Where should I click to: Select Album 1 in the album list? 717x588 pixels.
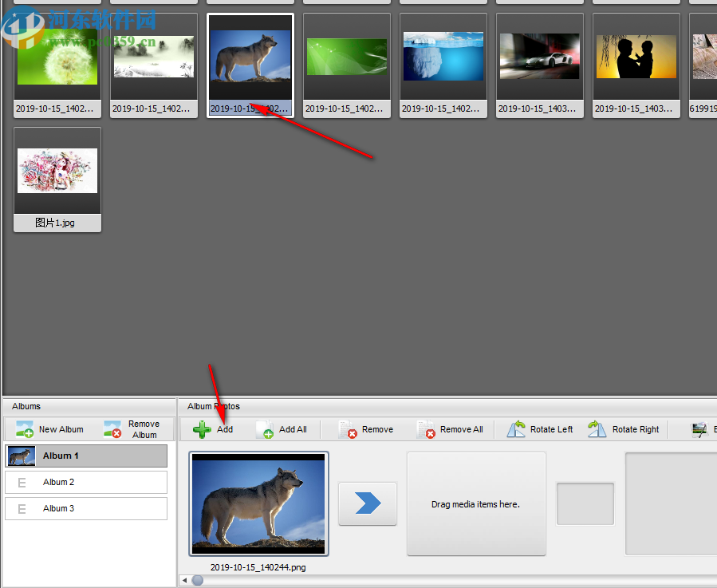[86, 456]
